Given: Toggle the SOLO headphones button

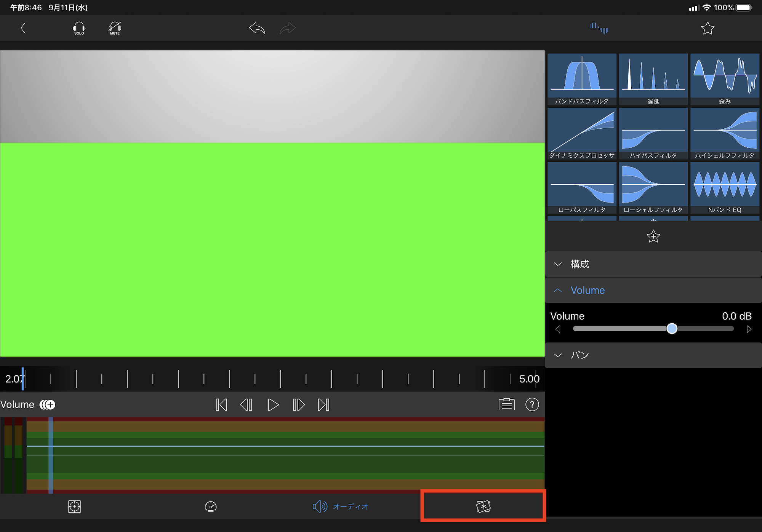Looking at the screenshot, I should [x=79, y=28].
